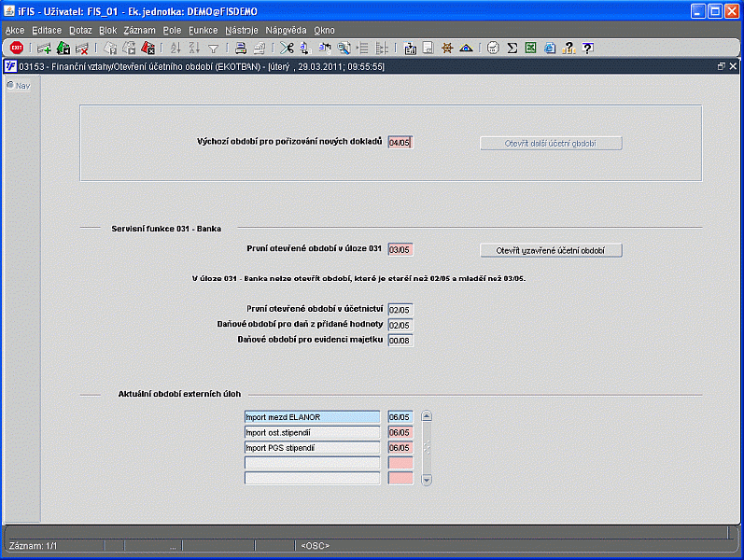Open the Nástroje menu
Screen dimensions: 744x560
(242, 31)
